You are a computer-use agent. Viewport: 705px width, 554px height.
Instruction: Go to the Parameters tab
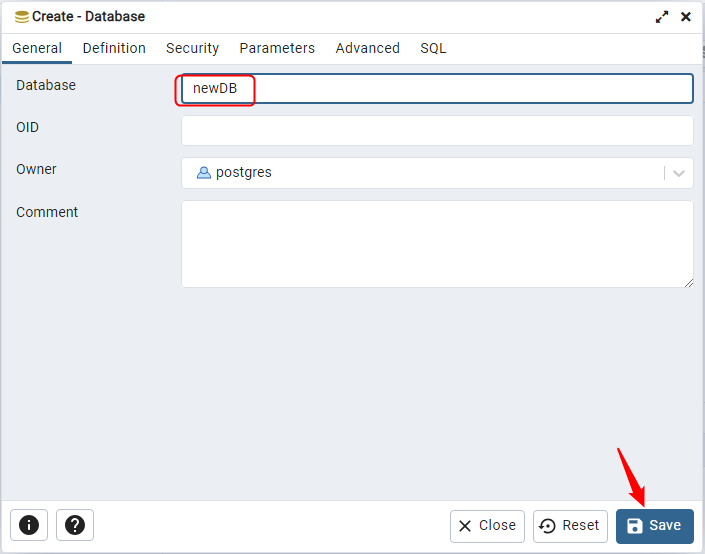point(277,48)
